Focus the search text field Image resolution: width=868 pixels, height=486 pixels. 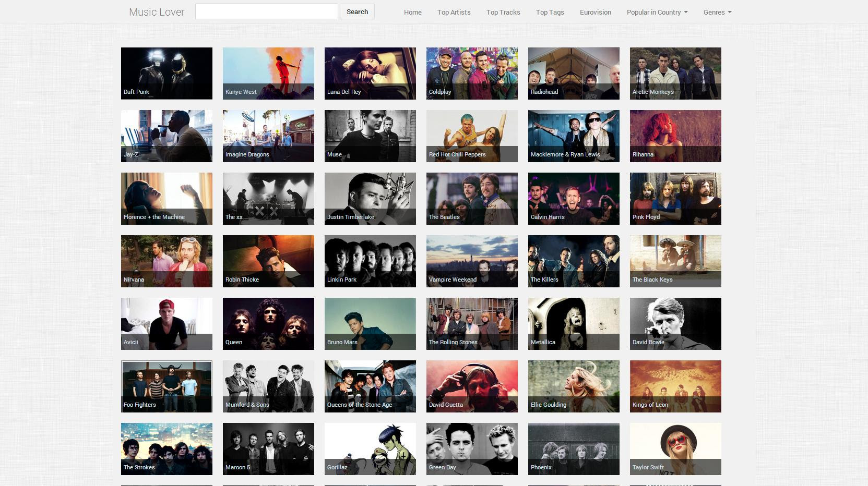coord(267,11)
